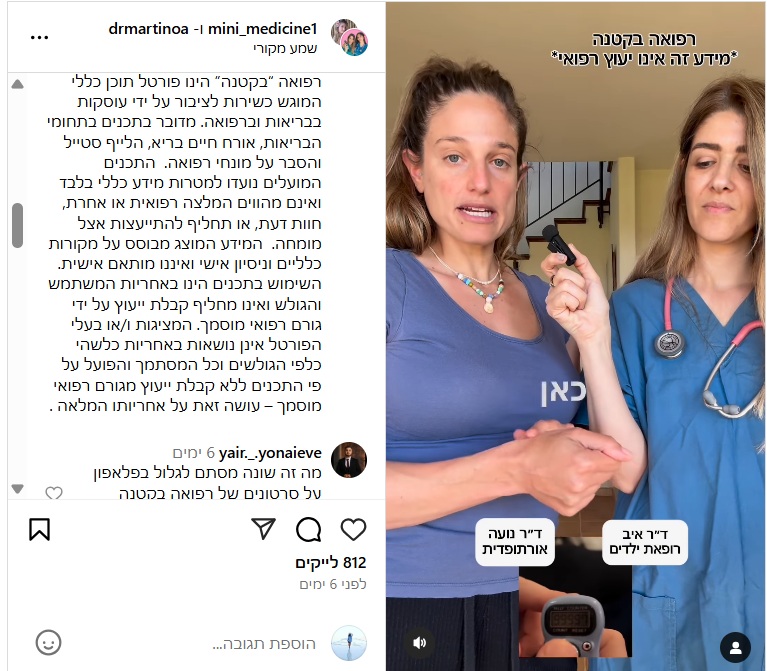Screen dimensions: 767x671
Task: Click the scroll up arrow in comments
Action: [18, 84]
